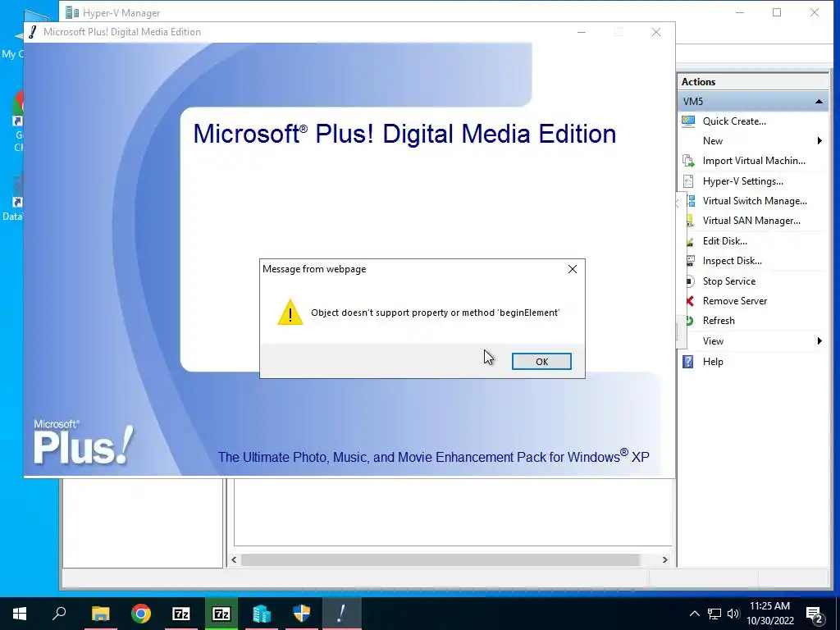Refresh the Hyper-V Manager view
Screen dimensions: 840x630
click(719, 321)
